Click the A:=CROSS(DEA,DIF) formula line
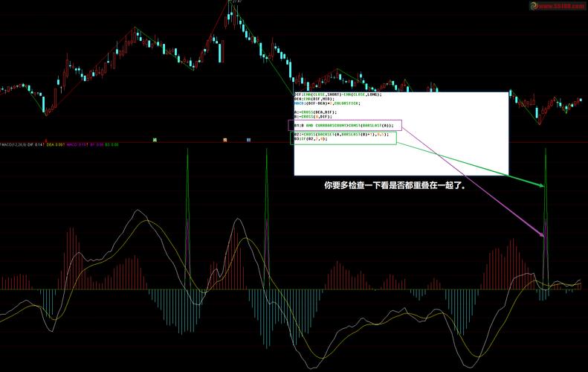The height and width of the screenshot is (372, 588). coord(315,112)
